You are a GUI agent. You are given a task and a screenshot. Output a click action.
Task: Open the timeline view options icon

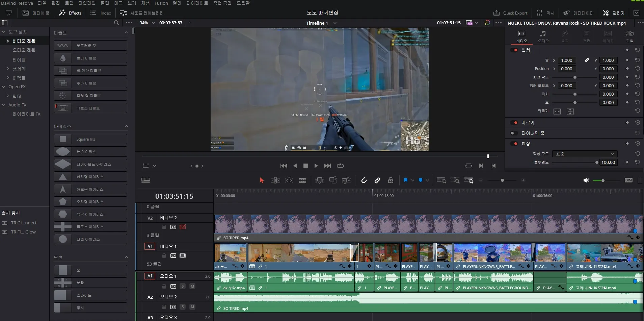[x=146, y=180]
